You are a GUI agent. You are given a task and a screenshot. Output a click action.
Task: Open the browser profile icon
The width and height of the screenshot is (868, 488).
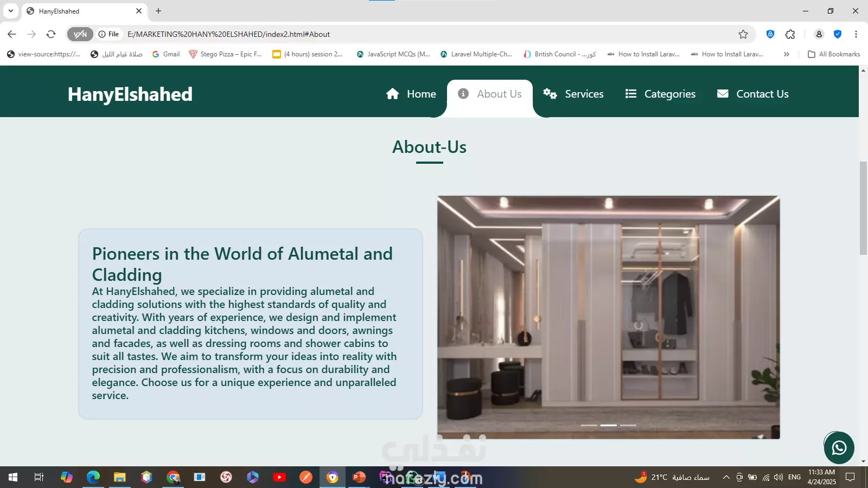[819, 34]
